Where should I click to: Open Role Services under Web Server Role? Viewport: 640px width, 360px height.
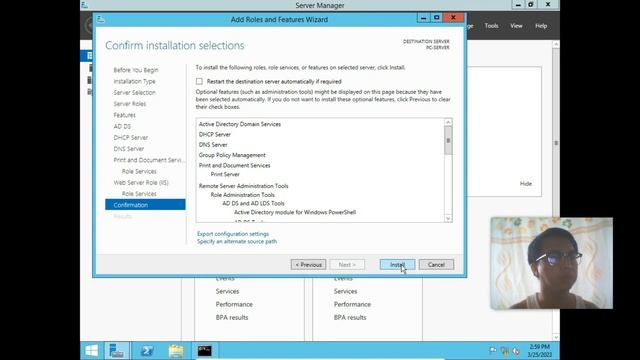click(x=139, y=193)
